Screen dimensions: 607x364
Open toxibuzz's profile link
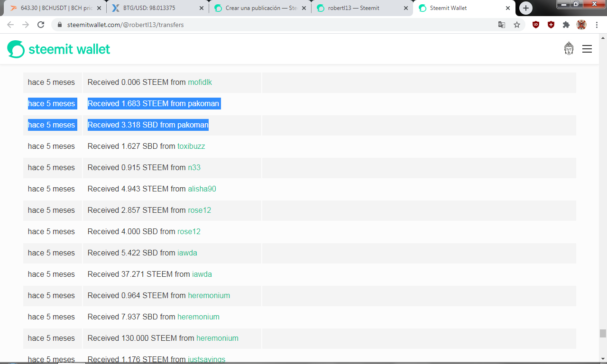(x=191, y=146)
